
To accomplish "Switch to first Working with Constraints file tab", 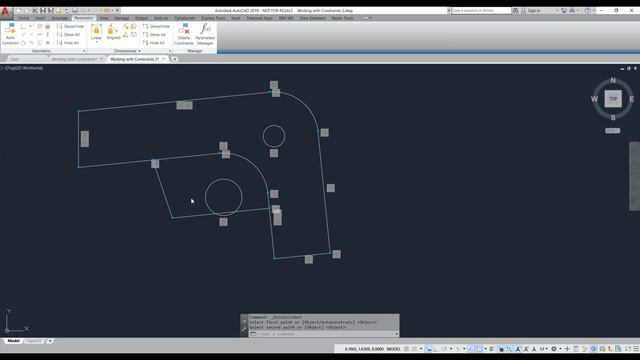I will [73, 59].
